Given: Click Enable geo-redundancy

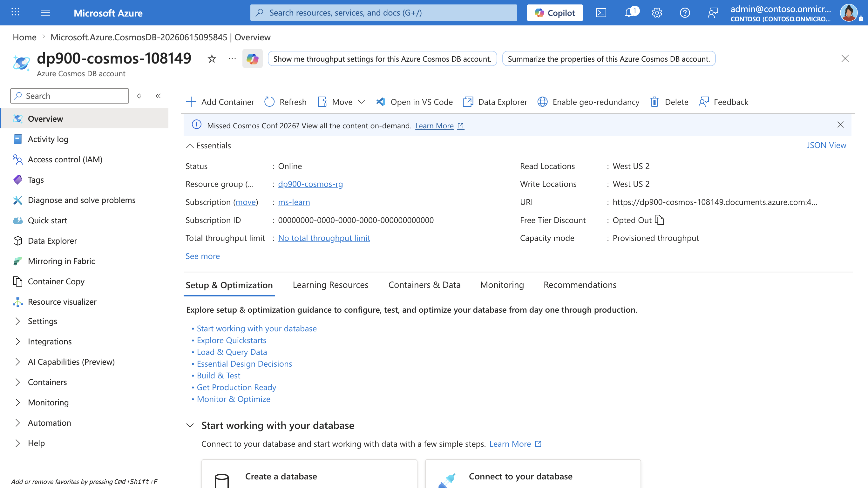Looking at the screenshot, I should (588, 102).
